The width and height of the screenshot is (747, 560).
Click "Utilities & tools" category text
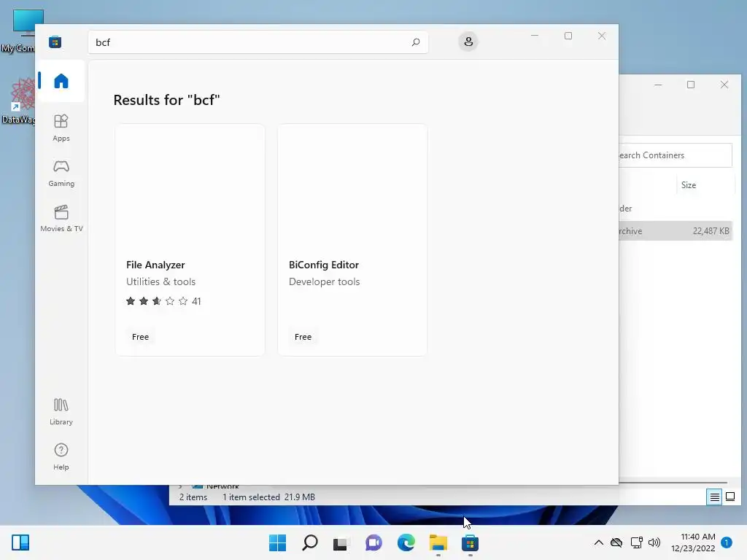click(x=160, y=281)
